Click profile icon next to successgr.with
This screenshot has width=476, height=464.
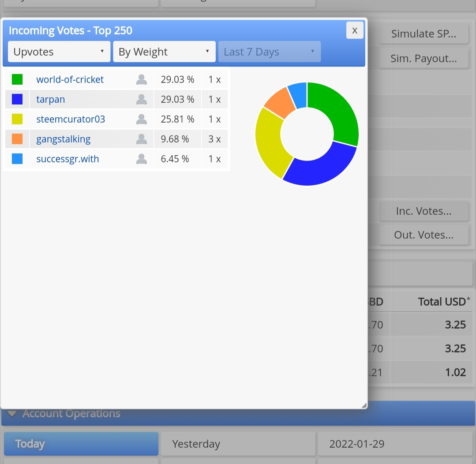[x=142, y=159]
